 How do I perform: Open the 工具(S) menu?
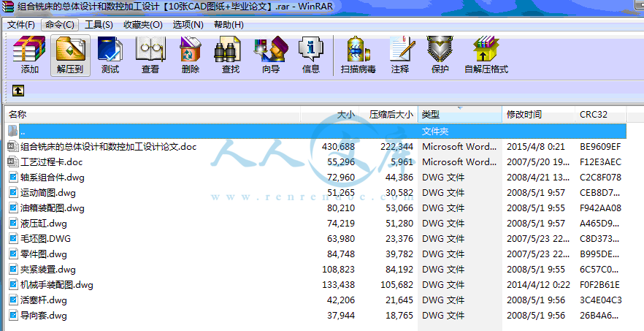[99, 25]
